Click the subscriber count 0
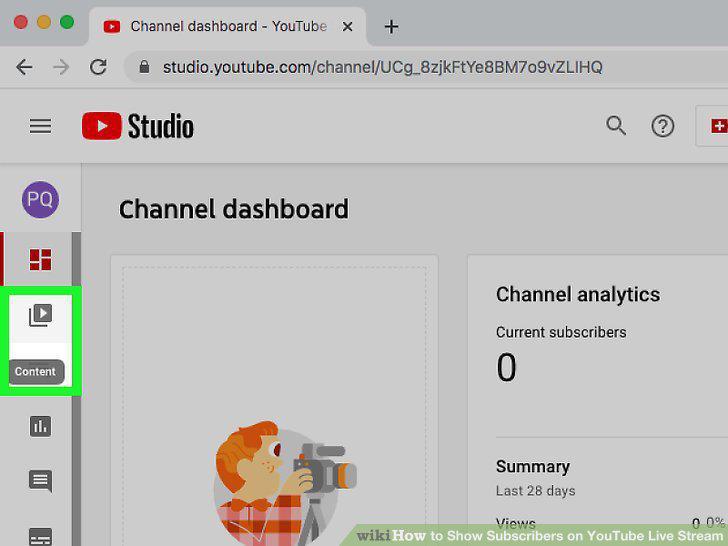The height and width of the screenshot is (546, 728). point(506,367)
